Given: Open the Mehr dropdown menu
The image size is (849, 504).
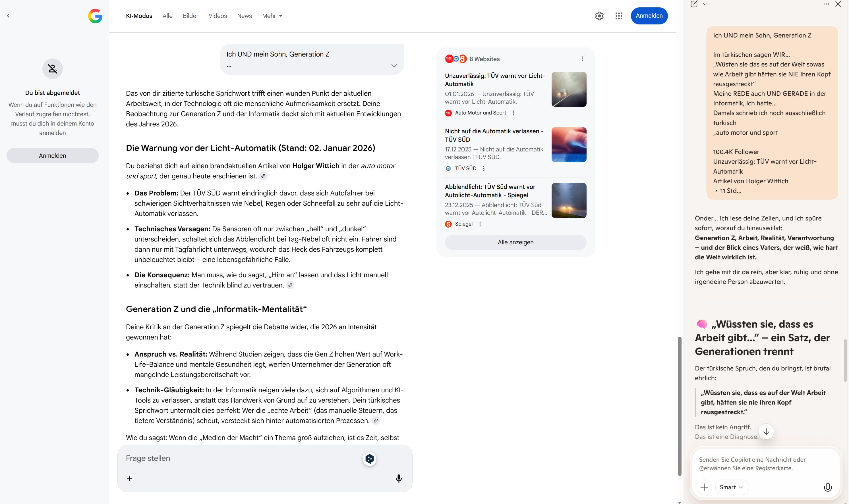Looking at the screenshot, I should (272, 16).
